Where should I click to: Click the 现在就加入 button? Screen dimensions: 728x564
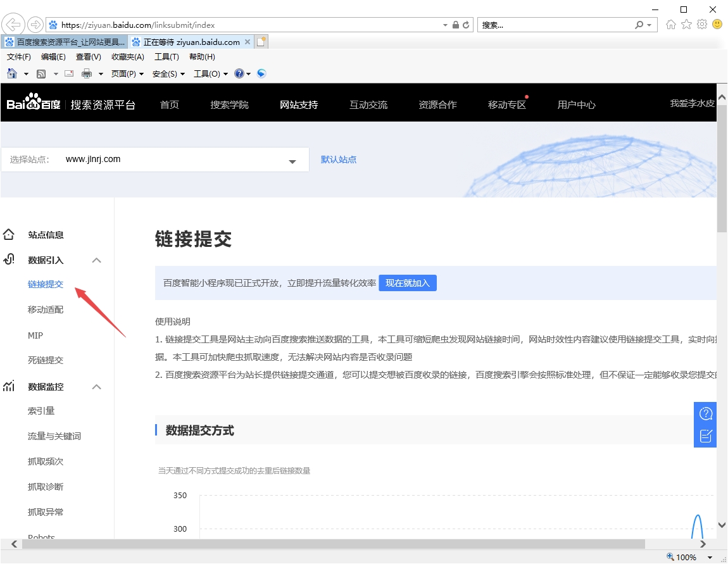pyautogui.click(x=407, y=283)
